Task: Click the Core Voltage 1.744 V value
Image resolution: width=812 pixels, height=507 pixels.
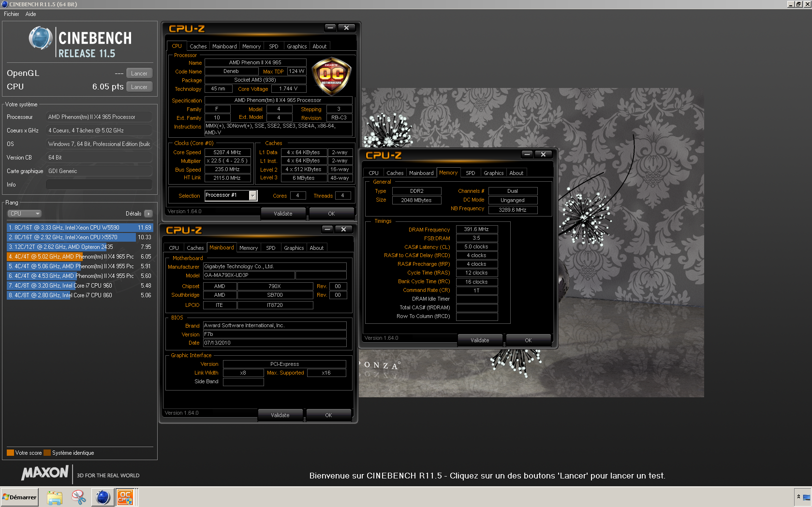Action: pos(288,89)
